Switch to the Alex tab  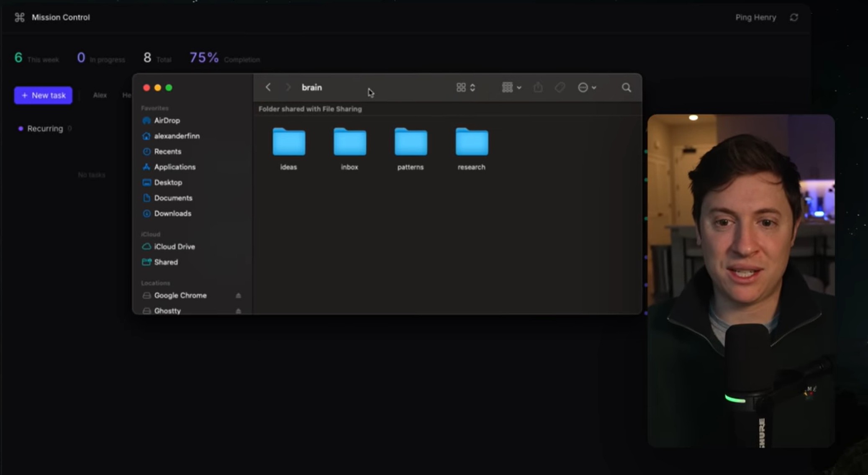coord(100,95)
